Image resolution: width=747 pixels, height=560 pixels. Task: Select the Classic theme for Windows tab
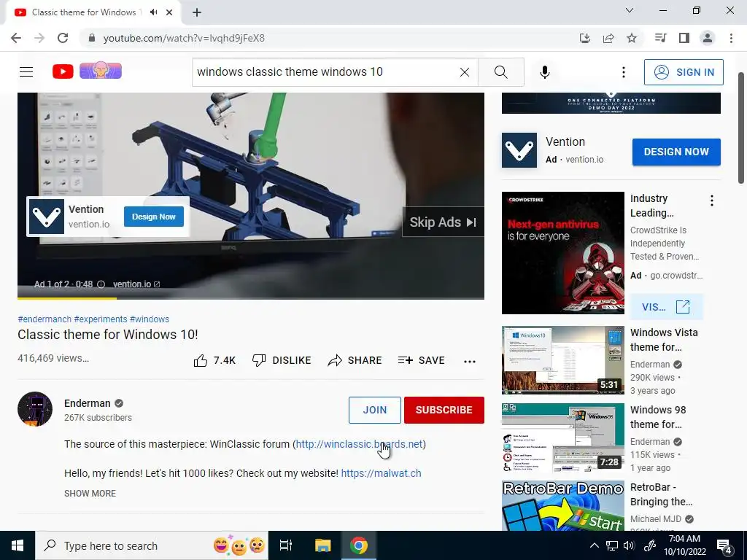coord(93,12)
